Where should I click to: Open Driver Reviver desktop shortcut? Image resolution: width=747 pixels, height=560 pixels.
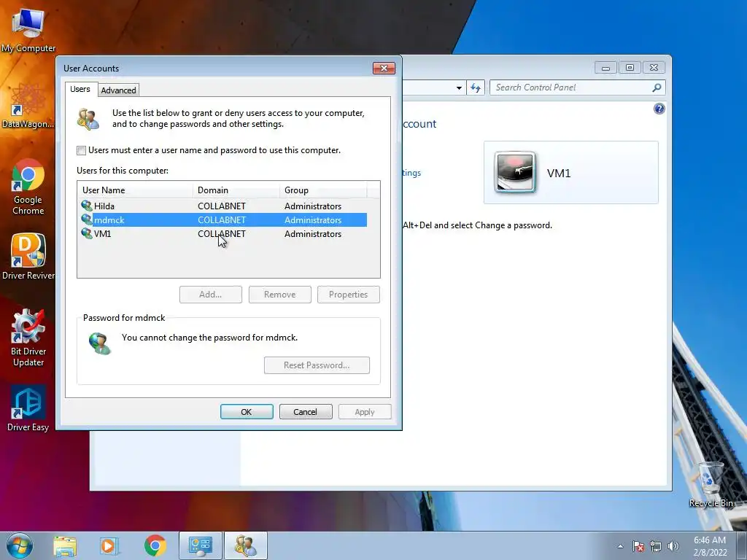(28, 256)
